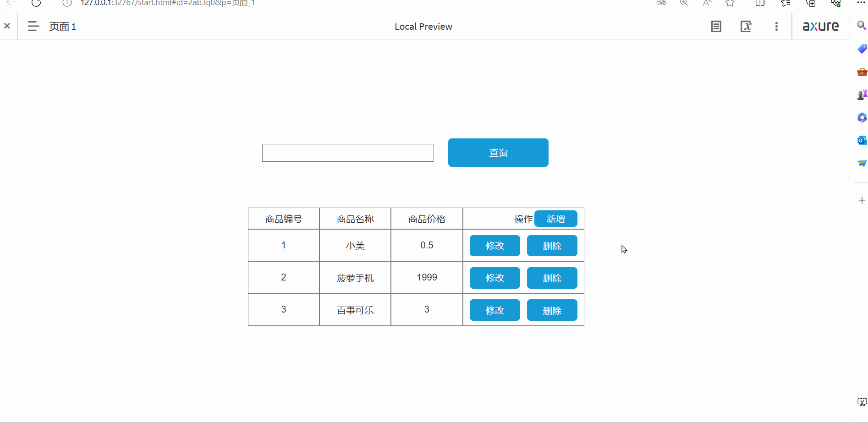868x423 pixels.
Task: Click the 商品价格 column header
Action: pos(427,219)
